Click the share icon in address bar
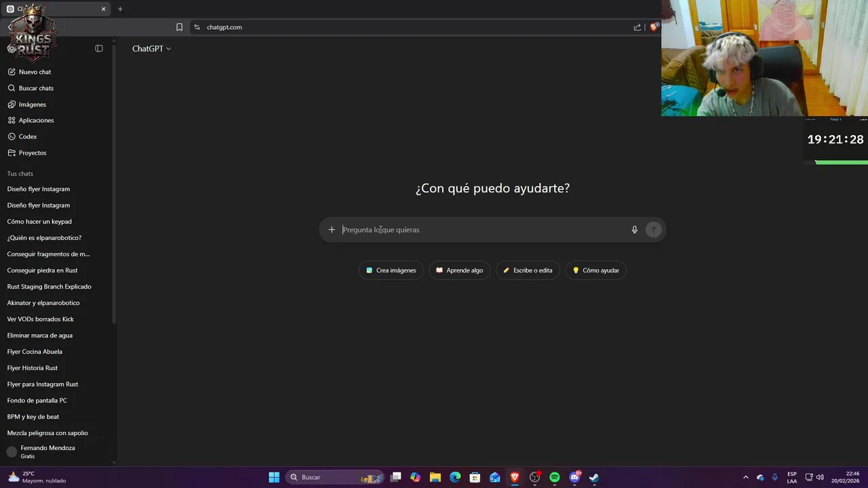 [x=637, y=27]
